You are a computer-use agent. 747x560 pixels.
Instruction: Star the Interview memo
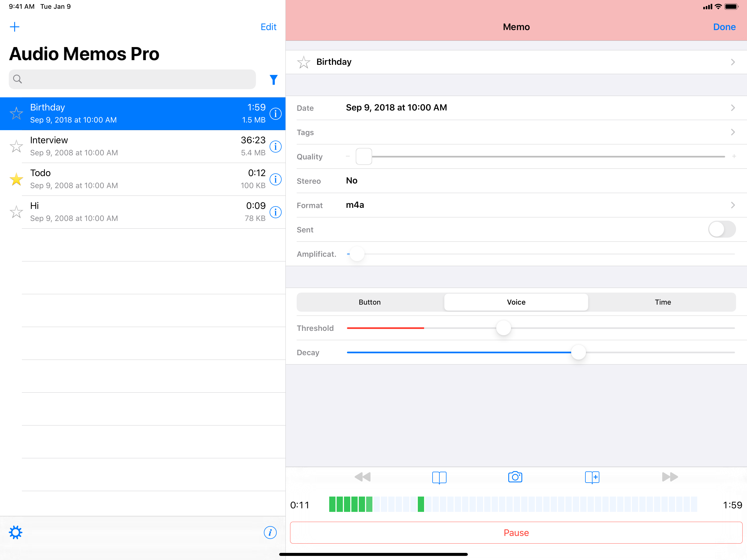point(16,146)
